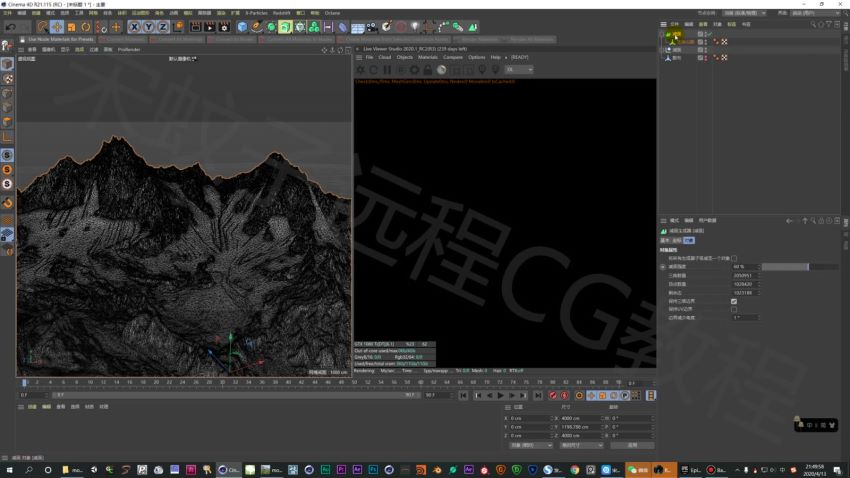This screenshot has height=478, width=850.
Task: Uncheck the checked box below the numeric fields
Action: [x=734, y=301]
